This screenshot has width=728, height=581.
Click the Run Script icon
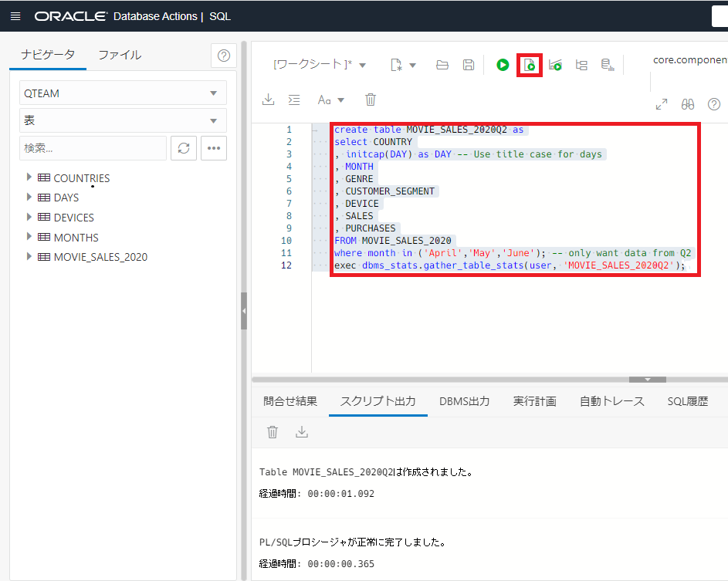(530, 66)
